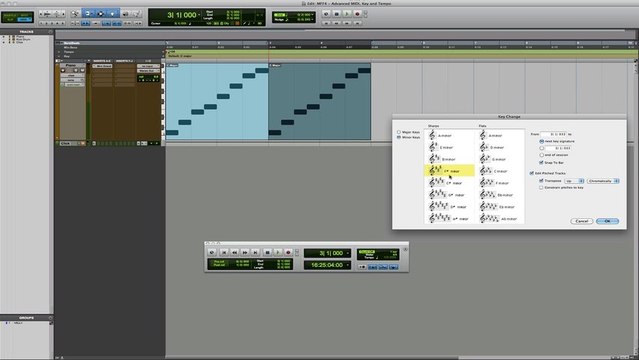
Task: Select F minor in the Flats column
Action: click(500, 183)
